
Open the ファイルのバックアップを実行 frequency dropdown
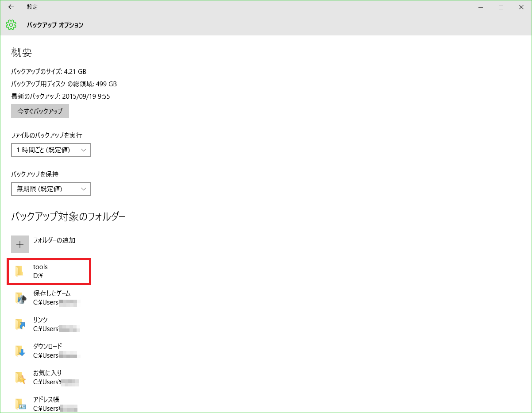pyautogui.click(x=50, y=150)
